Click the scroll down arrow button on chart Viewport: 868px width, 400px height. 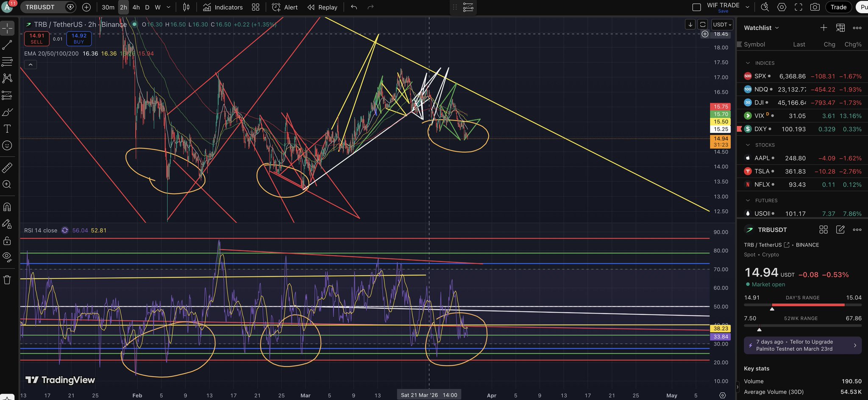(x=690, y=24)
